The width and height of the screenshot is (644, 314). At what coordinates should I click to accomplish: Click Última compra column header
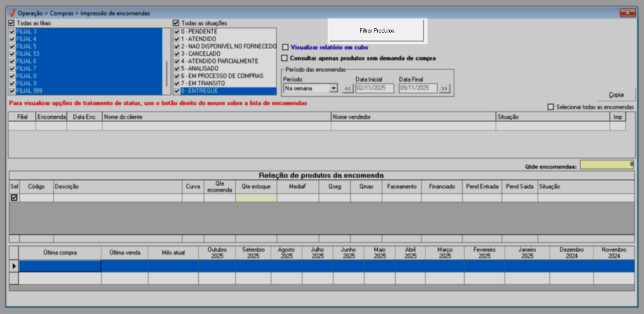(x=60, y=253)
